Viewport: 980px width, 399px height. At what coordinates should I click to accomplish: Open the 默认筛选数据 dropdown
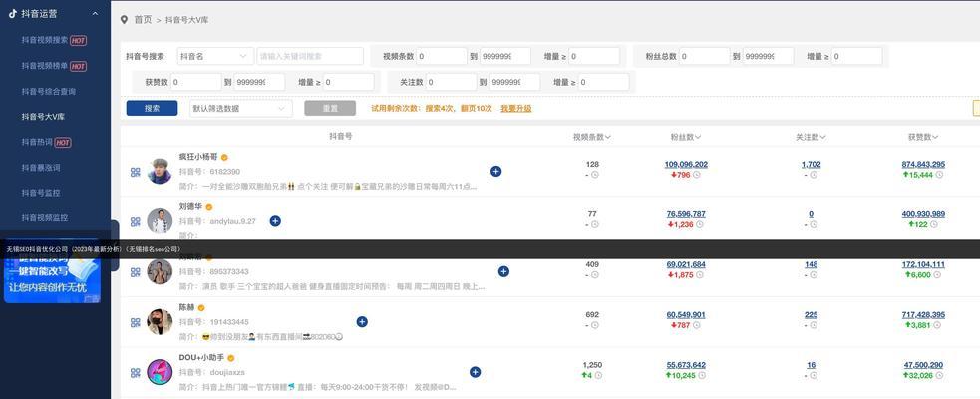coord(240,108)
